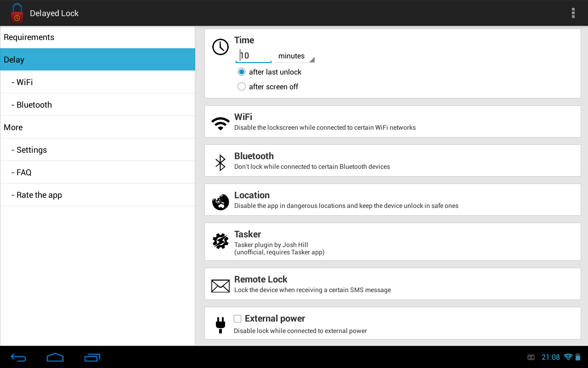588x368 pixels.
Task: Open the Remote Lock card title
Action: pyautogui.click(x=261, y=279)
